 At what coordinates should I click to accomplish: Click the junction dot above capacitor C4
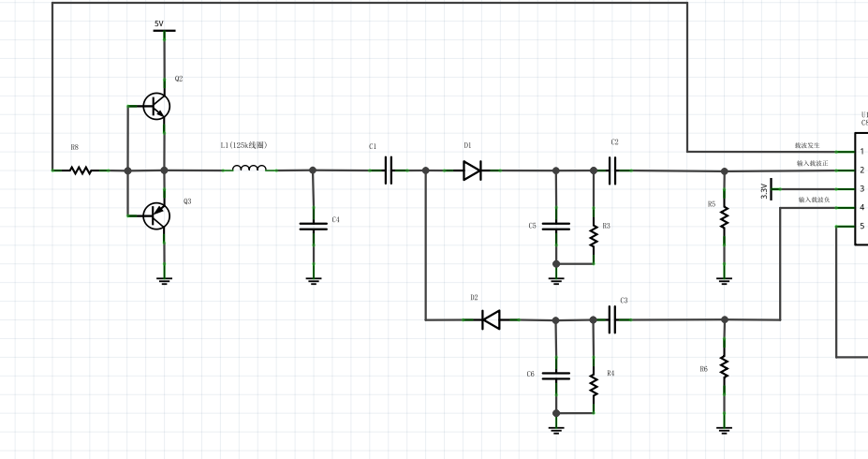(x=313, y=170)
